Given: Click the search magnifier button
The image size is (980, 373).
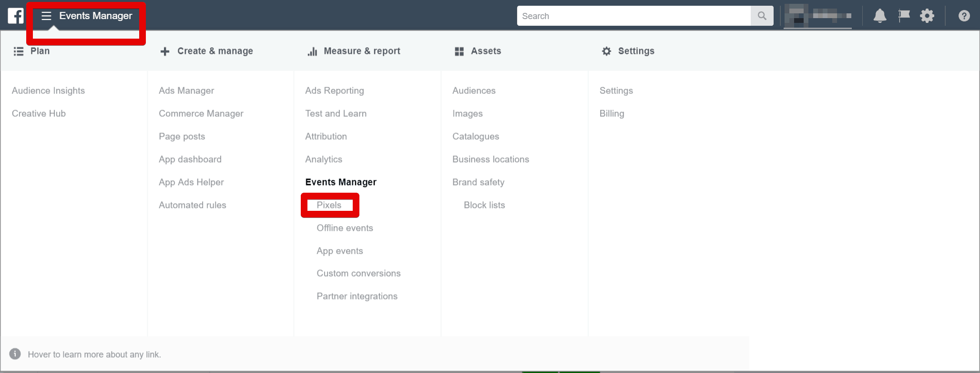Looking at the screenshot, I should point(762,16).
